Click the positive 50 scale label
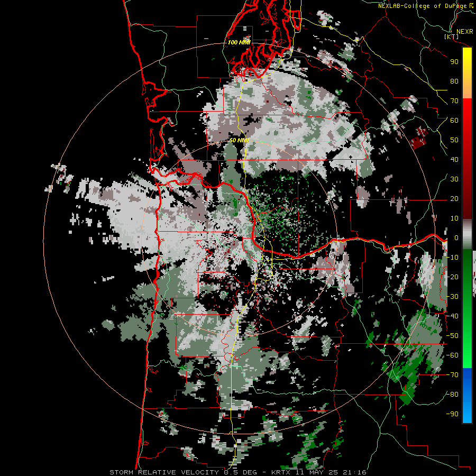This screenshot has height=476, width=476. 454,140
